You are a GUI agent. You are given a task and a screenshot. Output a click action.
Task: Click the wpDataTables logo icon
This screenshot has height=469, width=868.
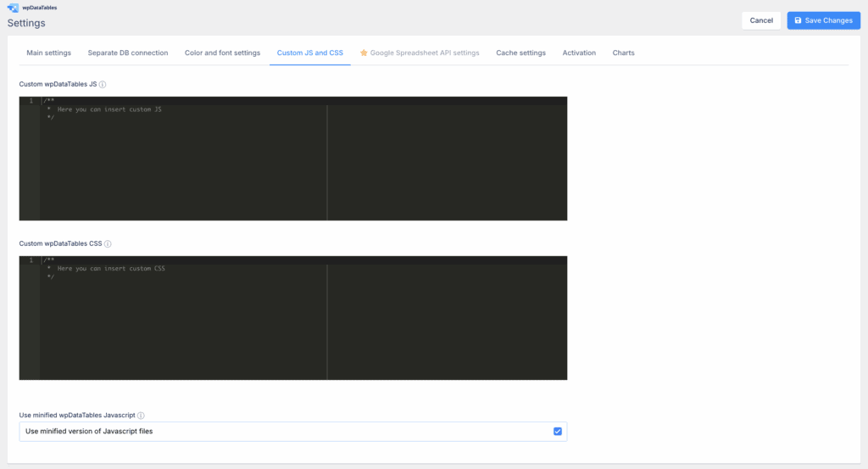[13, 8]
